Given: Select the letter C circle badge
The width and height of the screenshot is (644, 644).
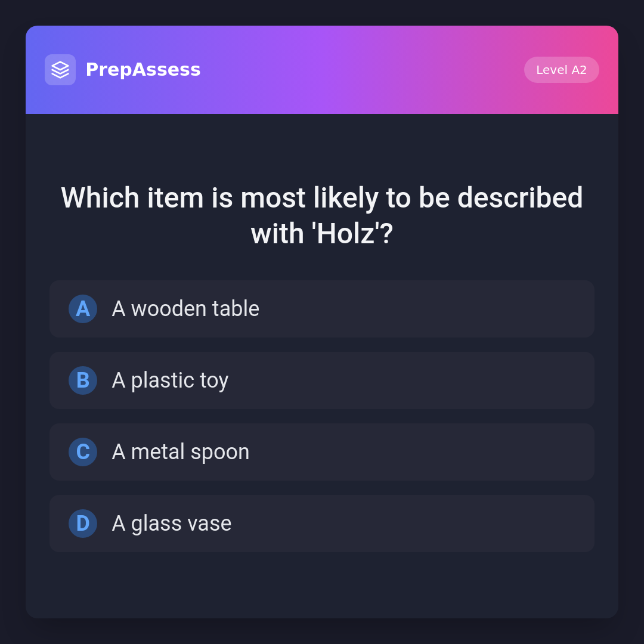Looking at the screenshot, I should 83,452.
